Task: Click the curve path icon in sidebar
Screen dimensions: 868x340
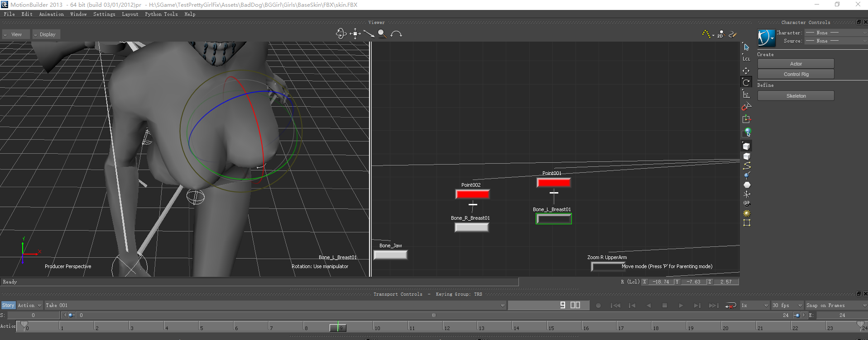Action: pyautogui.click(x=747, y=166)
